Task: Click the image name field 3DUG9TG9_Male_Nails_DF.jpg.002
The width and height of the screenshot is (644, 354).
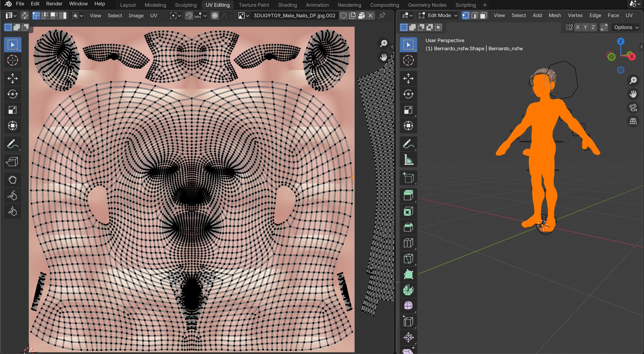Action: click(294, 15)
